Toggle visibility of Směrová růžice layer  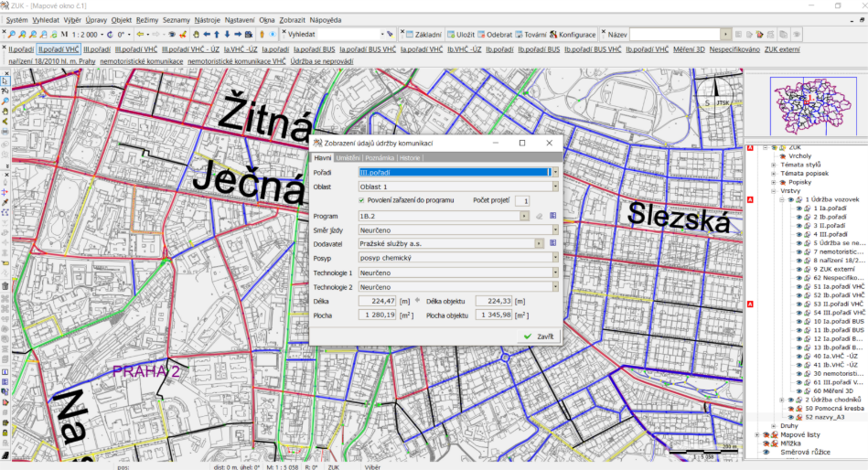[x=766, y=453]
